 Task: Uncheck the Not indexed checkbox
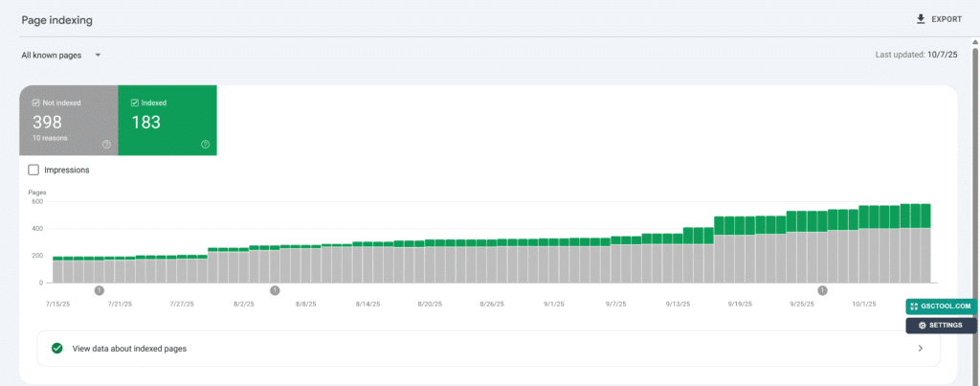35,102
